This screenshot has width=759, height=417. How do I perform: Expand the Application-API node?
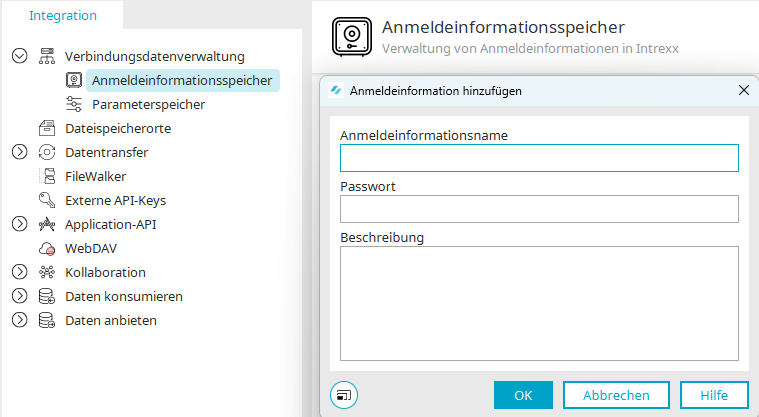(19, 224)
